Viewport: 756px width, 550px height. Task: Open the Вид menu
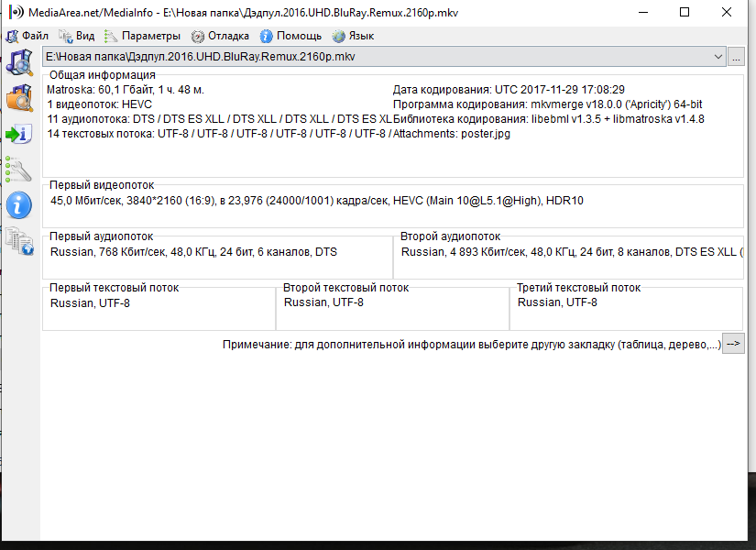(x=77, y=36)
